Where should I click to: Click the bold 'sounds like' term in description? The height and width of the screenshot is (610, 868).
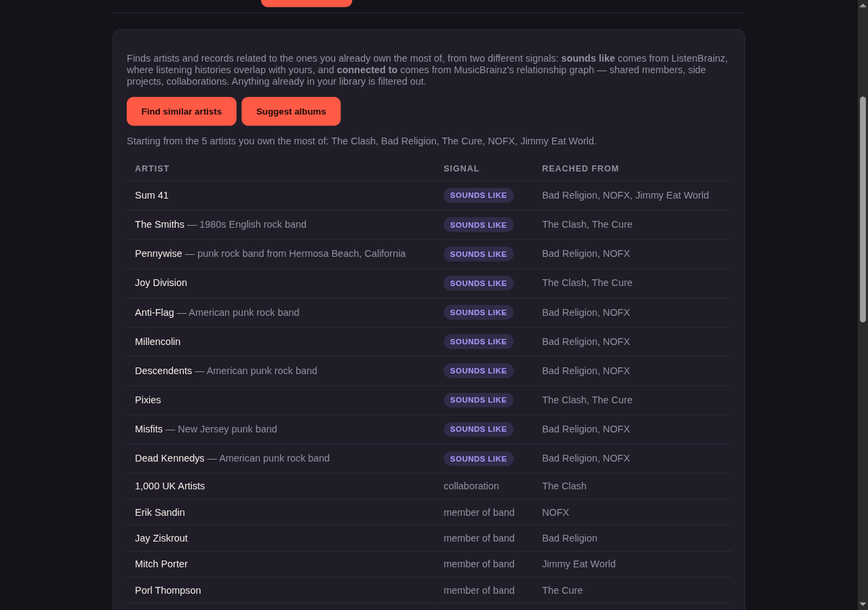[588, 58]
